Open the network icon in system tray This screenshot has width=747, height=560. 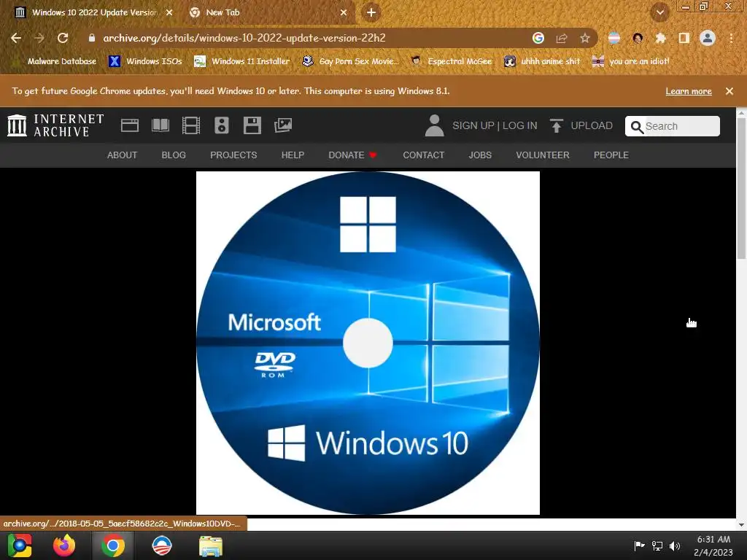(x=657, y=545)
